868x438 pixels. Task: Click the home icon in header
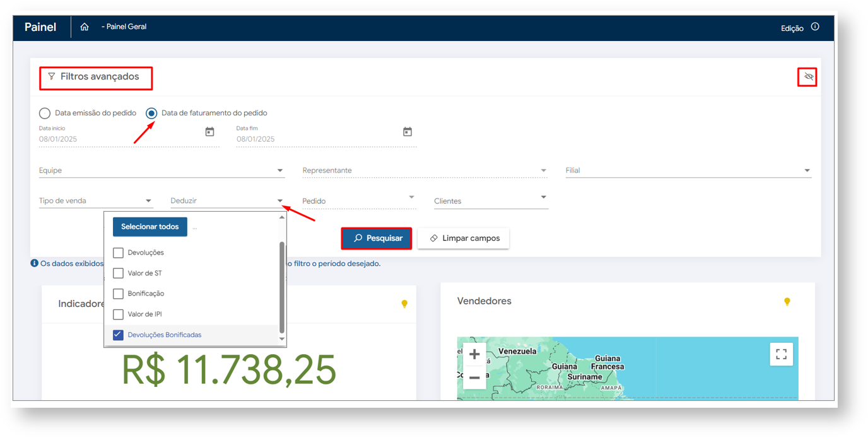point(85,27)
